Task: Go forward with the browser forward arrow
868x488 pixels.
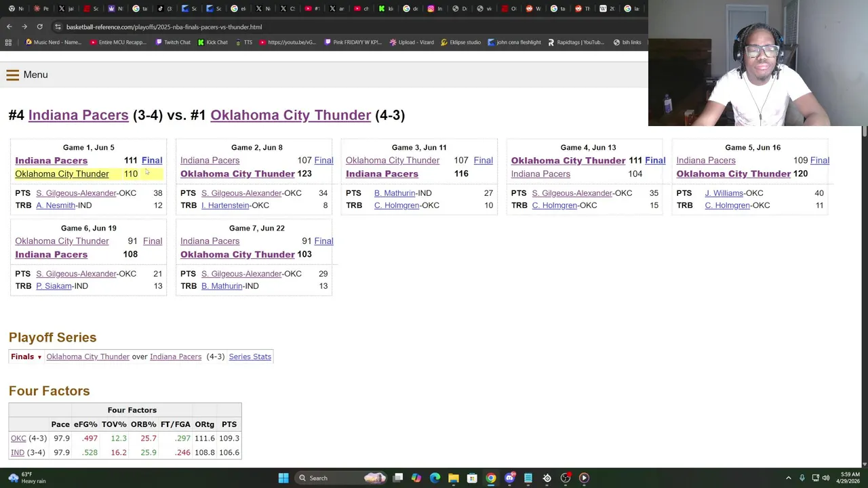Action: 24,26
